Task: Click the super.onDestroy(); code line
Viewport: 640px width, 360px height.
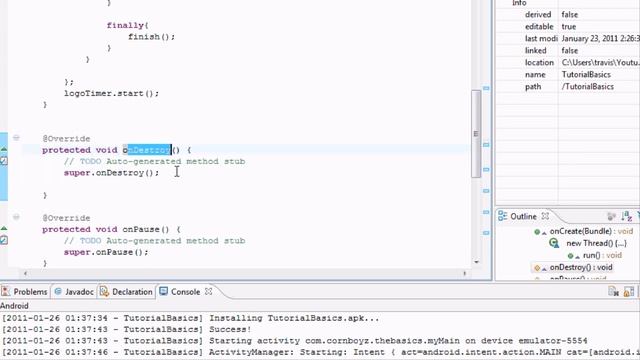Action: tap(111, 173)
